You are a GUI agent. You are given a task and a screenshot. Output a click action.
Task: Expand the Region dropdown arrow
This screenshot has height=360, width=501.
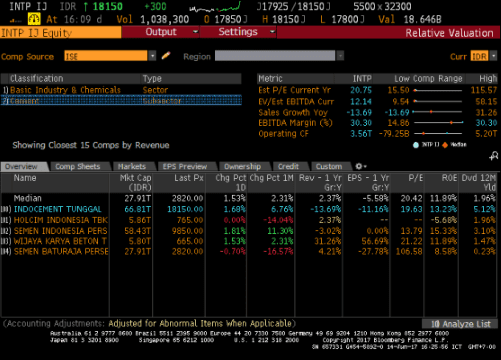[340, 56]
